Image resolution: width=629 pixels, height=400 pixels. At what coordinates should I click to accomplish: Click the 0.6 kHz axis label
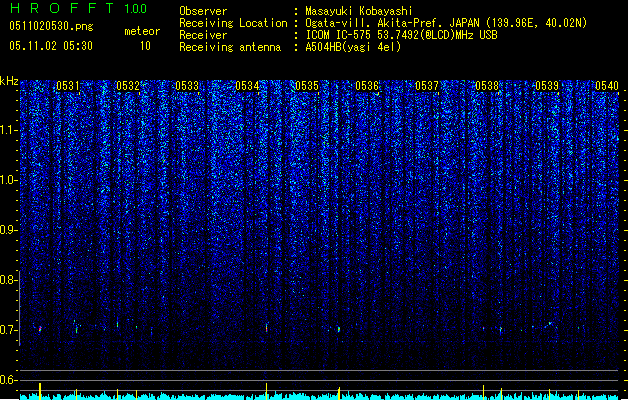[x=8, y=380]
